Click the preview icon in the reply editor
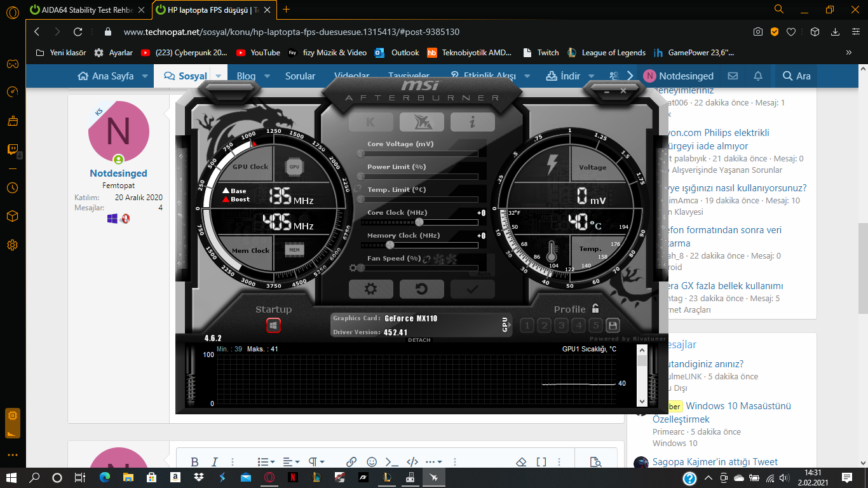The height and width of the screenshot is (488, 868). click(595, 462)
